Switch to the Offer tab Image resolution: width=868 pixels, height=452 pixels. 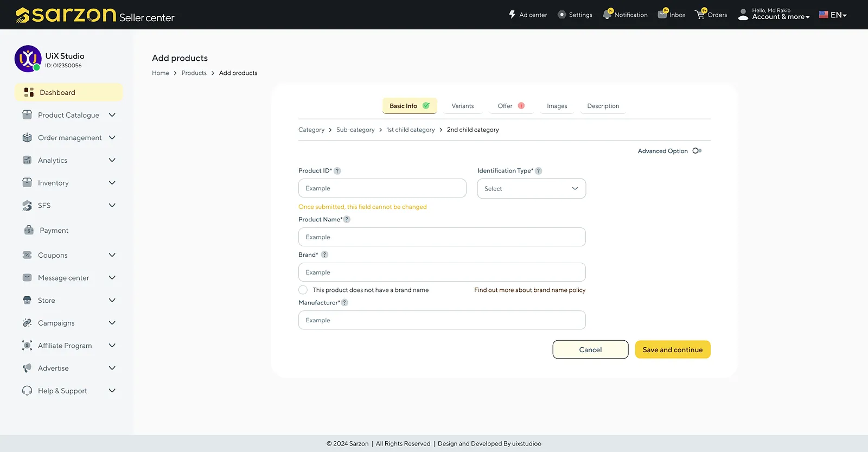tap(511, 106)
